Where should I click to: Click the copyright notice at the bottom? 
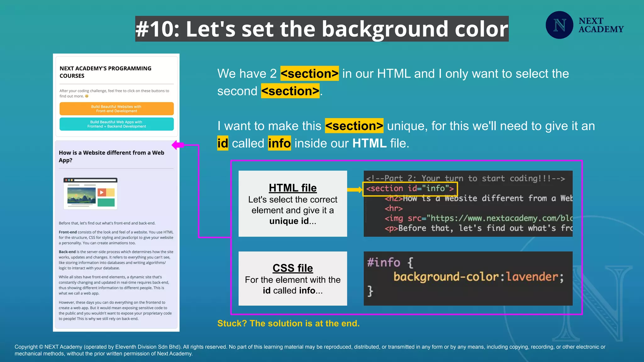(x=310, y=350)
